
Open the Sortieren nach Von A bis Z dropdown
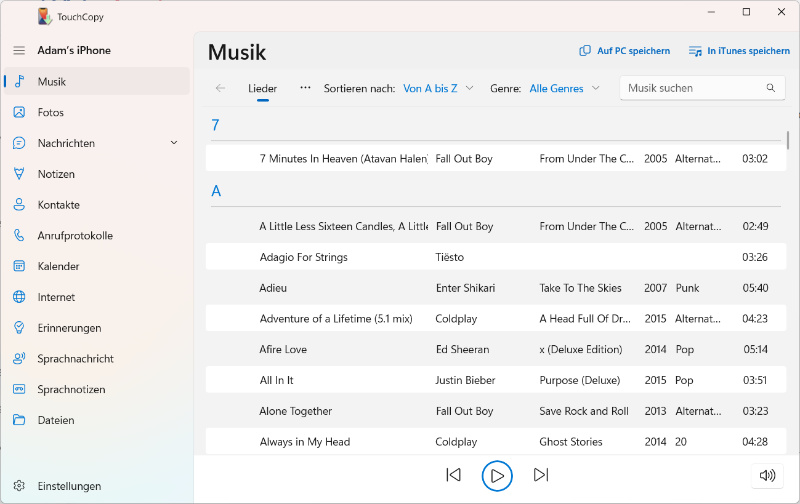tap(438, 88)
